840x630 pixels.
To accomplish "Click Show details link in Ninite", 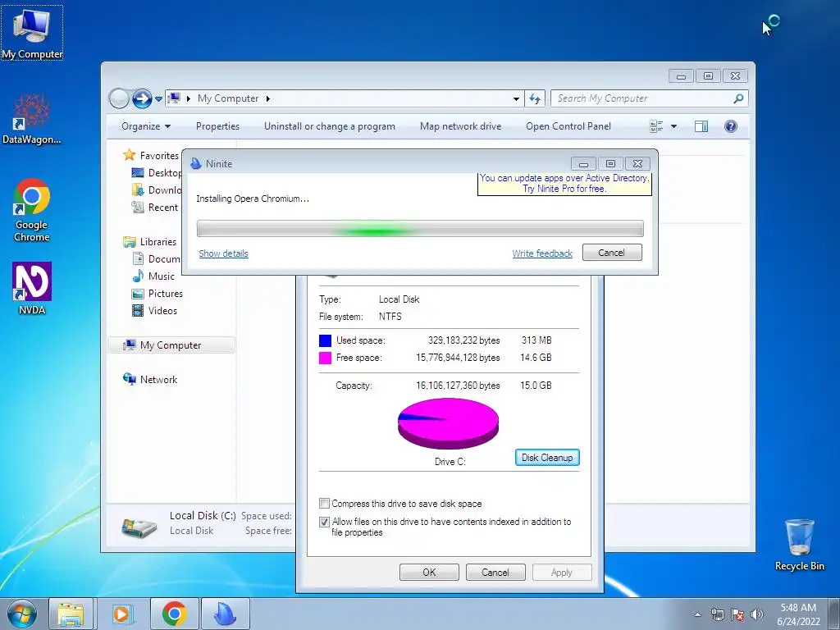I will tap(223, 253).
